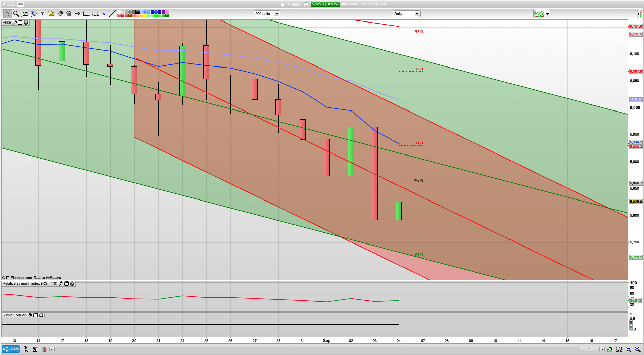Select the black arrow drawing tool
644x355 pixels.
(77, 14)
